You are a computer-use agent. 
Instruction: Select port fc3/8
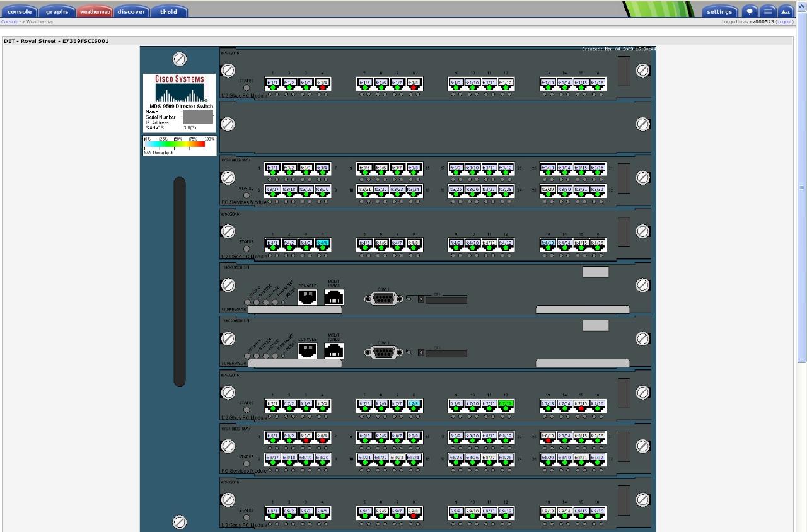coord(414,169)
